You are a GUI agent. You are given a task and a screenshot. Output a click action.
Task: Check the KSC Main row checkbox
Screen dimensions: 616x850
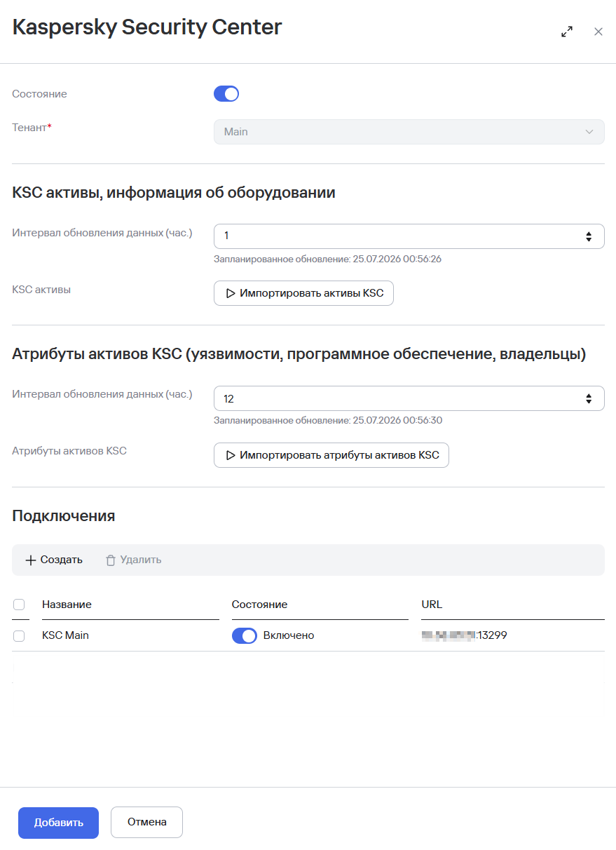coord(20,635)
